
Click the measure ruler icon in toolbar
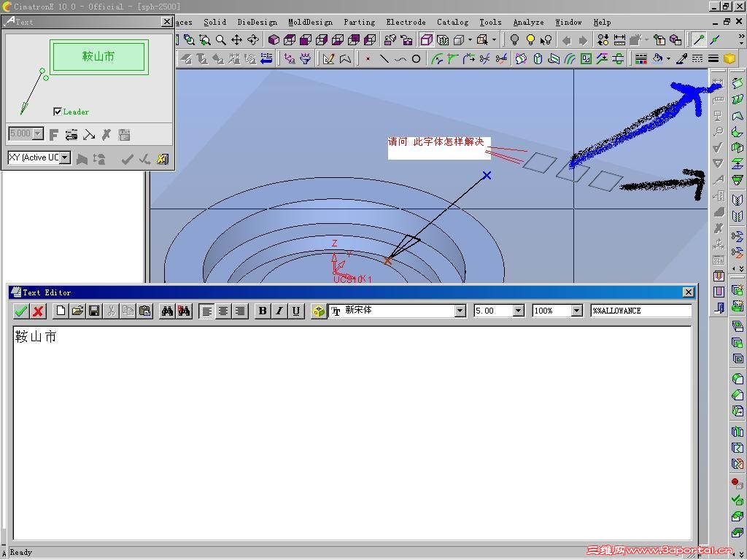point(619,40)
